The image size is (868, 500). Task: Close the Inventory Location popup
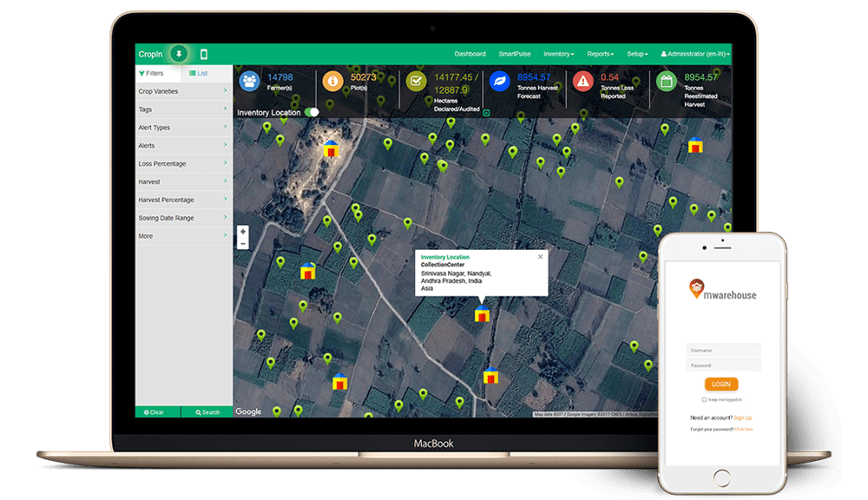point(540,257)
